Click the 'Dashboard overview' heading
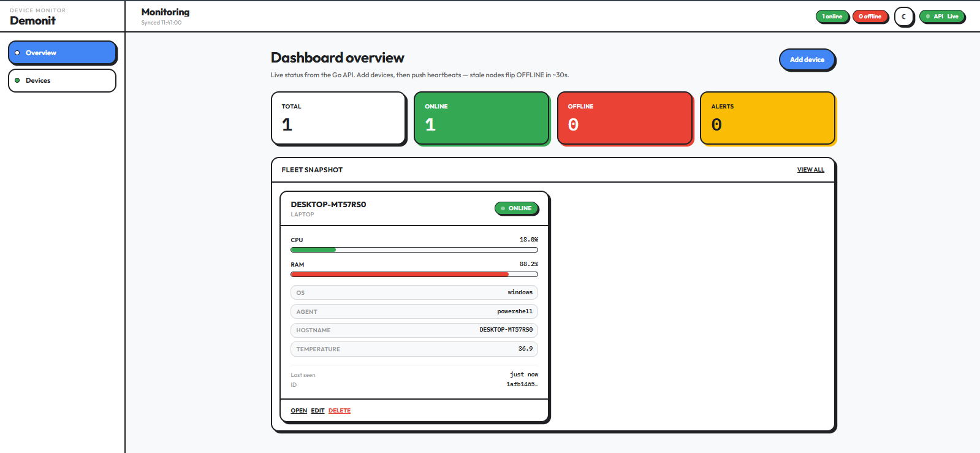The height and width of the screenshot is (453, 980). [x=338, y=58]
